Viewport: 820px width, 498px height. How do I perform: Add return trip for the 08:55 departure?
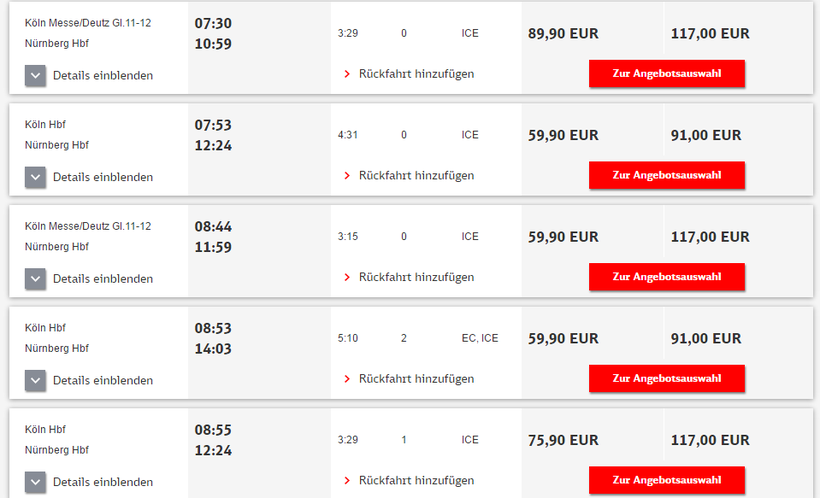416,481
